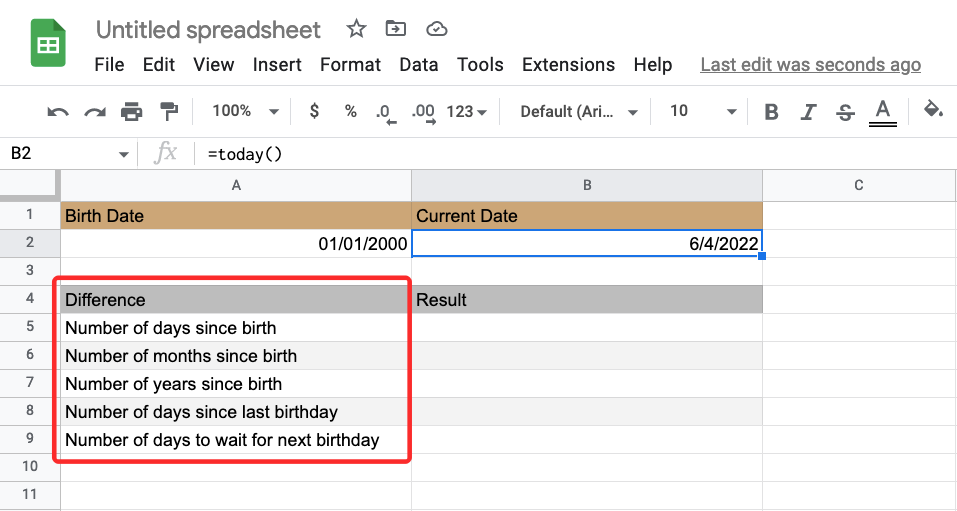Open the Data menu

(x=419, y=65)
